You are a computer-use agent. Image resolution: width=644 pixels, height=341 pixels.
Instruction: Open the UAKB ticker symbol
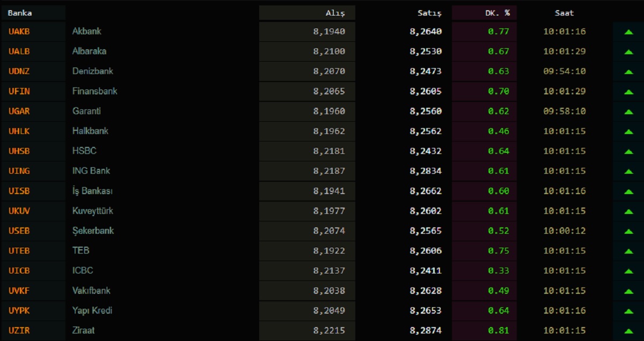[19, 32]
